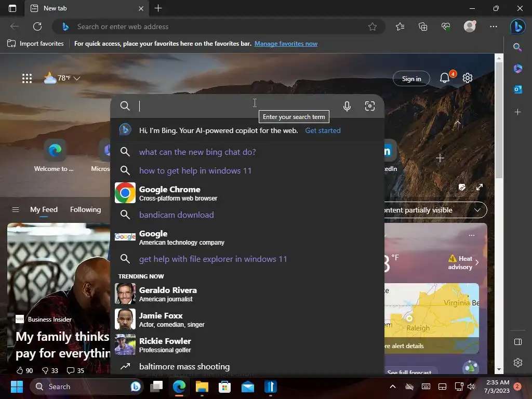Click the page vertical scrollbar thumb

click(499, 120)
